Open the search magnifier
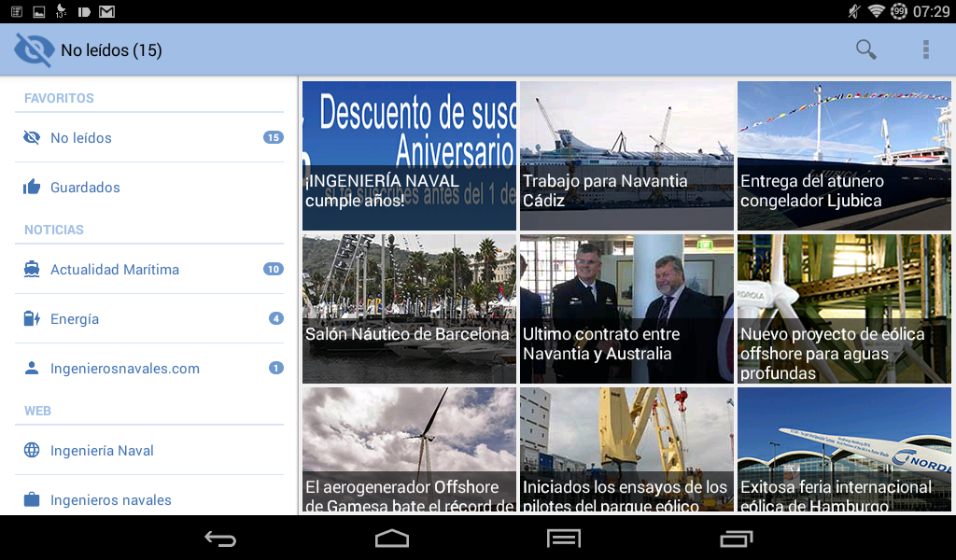This screenshot has height=560, width=956. [x=865, y=49]
